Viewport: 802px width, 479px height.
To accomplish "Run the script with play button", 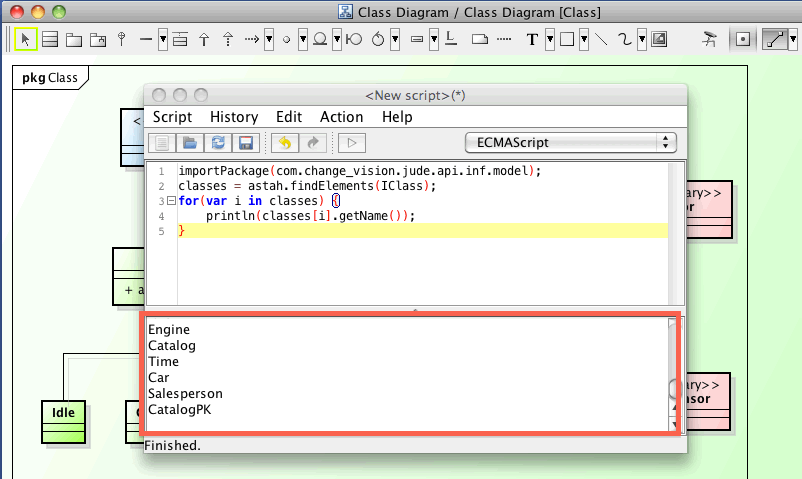I will click(x=352, y=143).
